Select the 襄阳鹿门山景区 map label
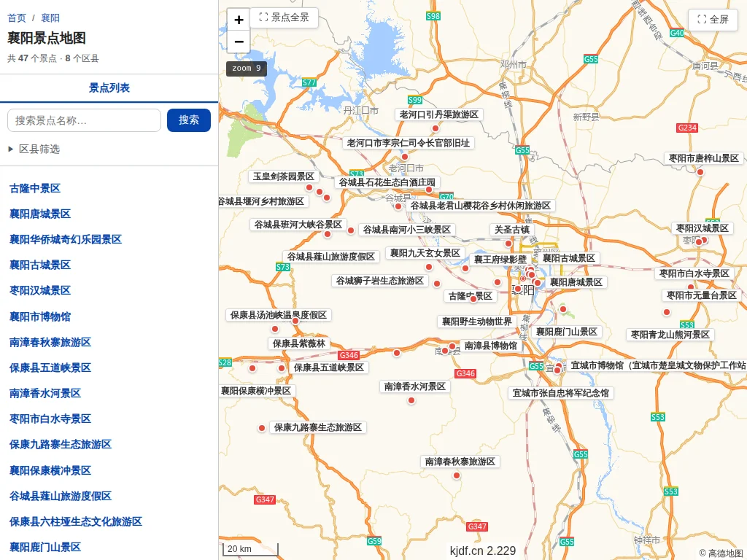Screen dimensions: 747x560 [567, 332]
